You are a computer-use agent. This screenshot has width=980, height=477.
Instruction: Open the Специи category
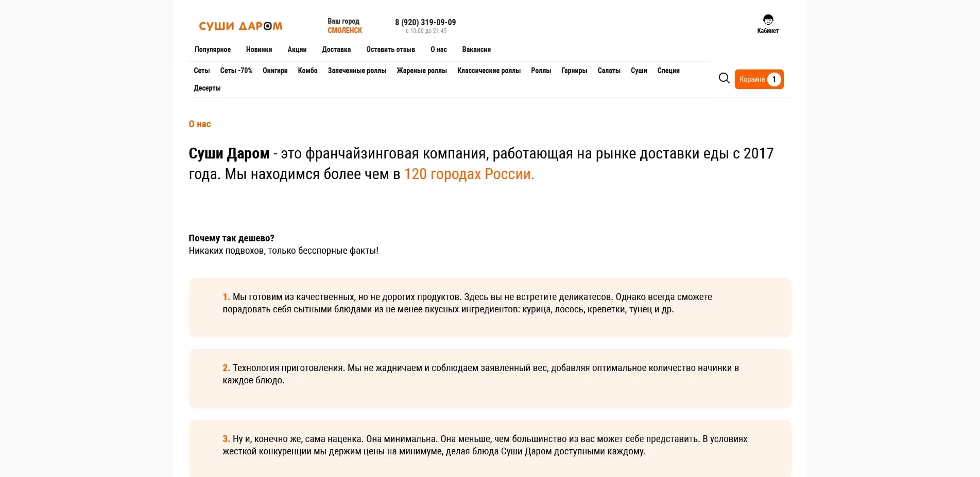point(668,70)
